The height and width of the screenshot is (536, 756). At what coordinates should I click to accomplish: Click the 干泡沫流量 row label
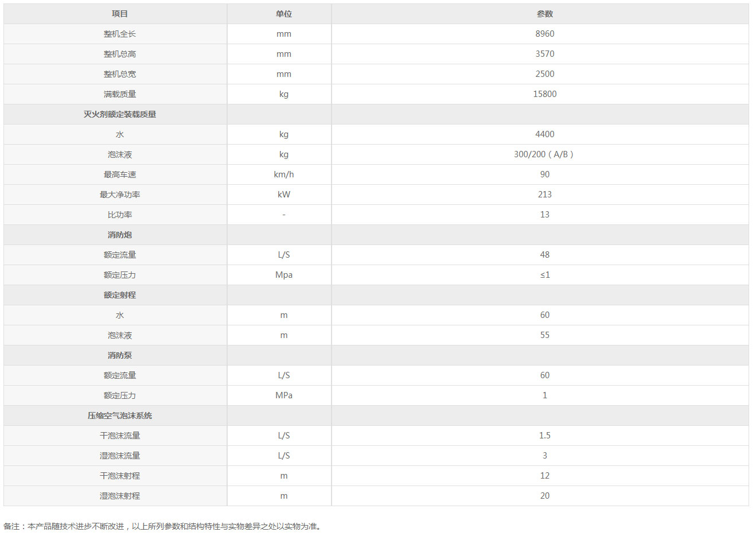click(120, 436)
